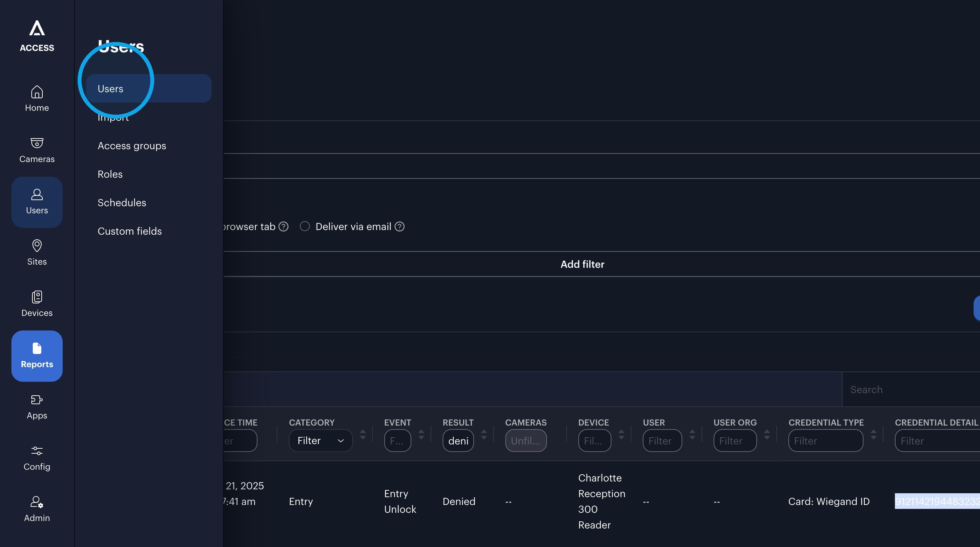Click the Card: Wiegand ID cell
The image size is (980, 547).
[829, 501]
